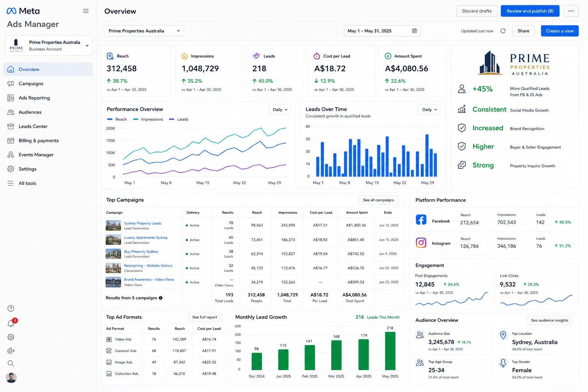588x392 pixels.
Task: Click the Instagram platform icon
Action: (421, 243)
